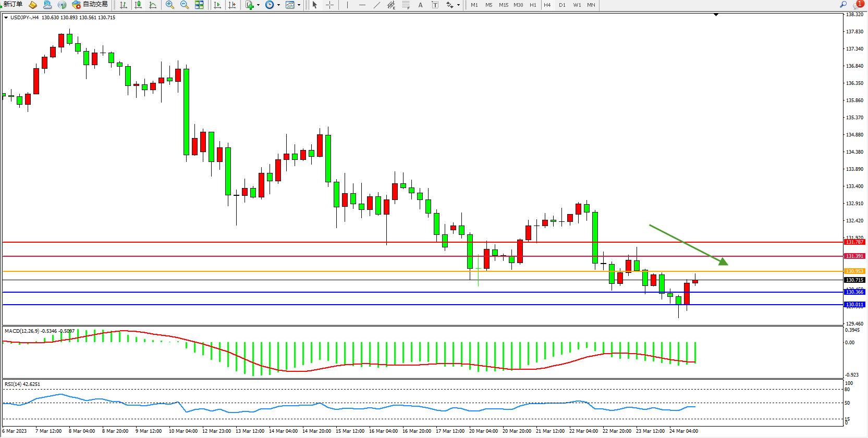The width and height of the screenshot is (868, 438).
Task: Select the text label tool (A)
Action: point(420,5)
